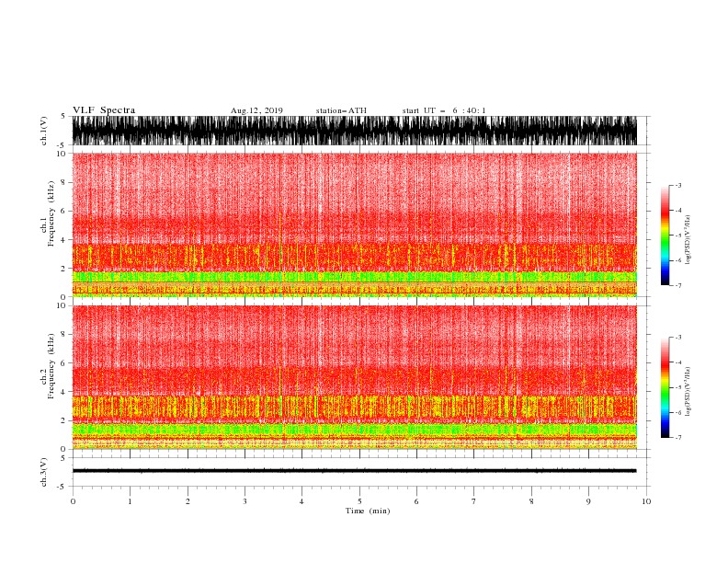Click time axis tick label "9"

tap(588, 501)
